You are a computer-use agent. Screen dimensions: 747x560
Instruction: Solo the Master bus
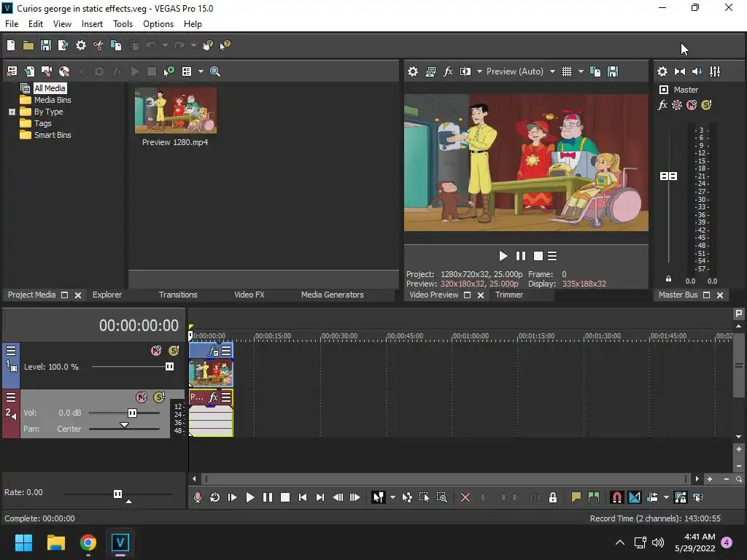tap(706, 105)
